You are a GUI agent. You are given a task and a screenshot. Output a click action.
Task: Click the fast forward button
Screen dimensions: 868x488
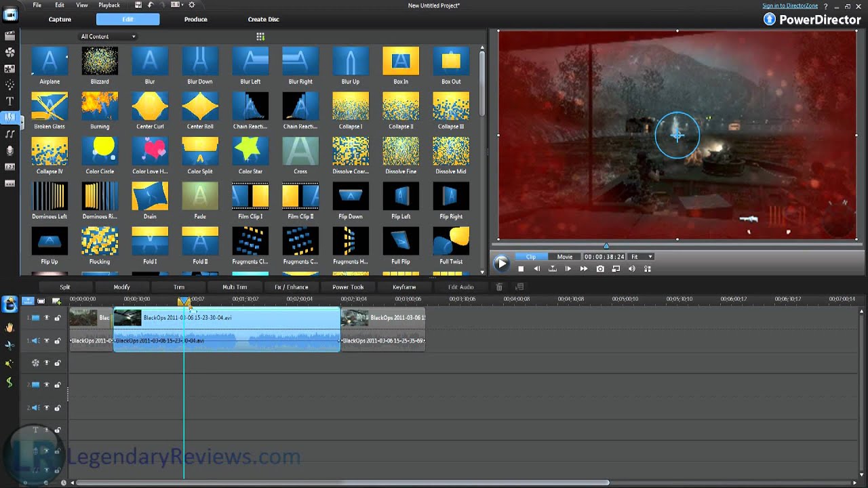click(x=584, y=269)
